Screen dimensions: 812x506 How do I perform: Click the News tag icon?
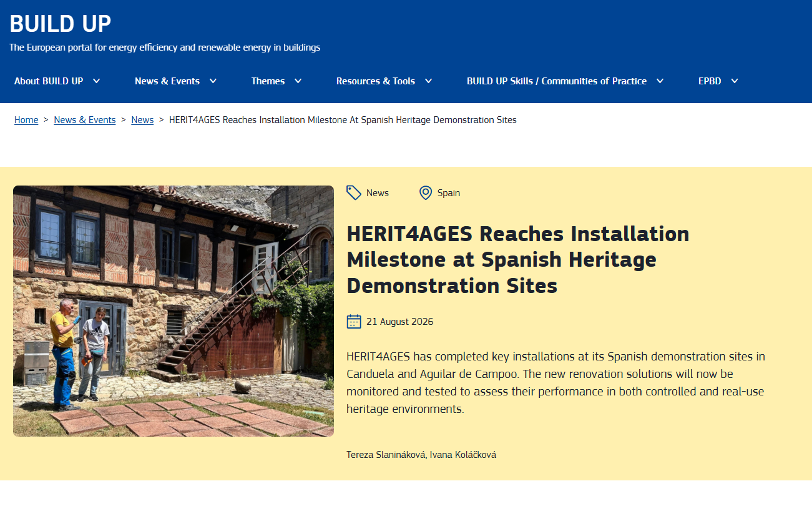click(354, 192)
